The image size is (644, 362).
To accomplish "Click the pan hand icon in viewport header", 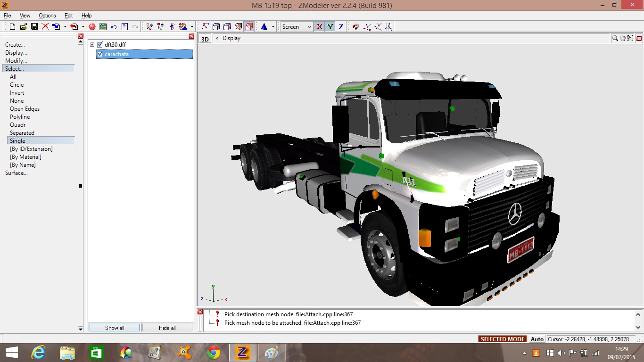I will click(x=623, y=38).
